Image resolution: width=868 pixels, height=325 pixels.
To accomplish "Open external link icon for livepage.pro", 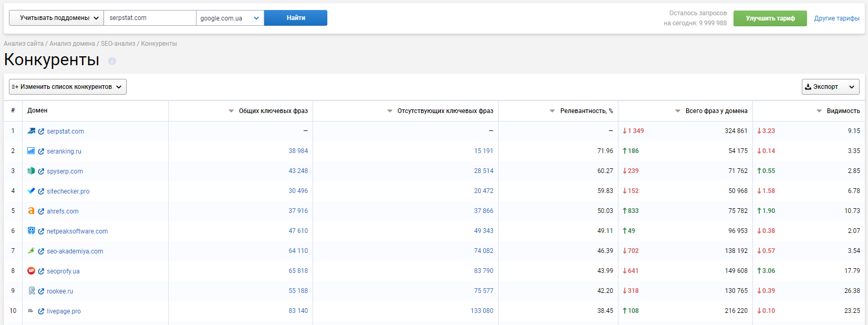I will (41, 311).
